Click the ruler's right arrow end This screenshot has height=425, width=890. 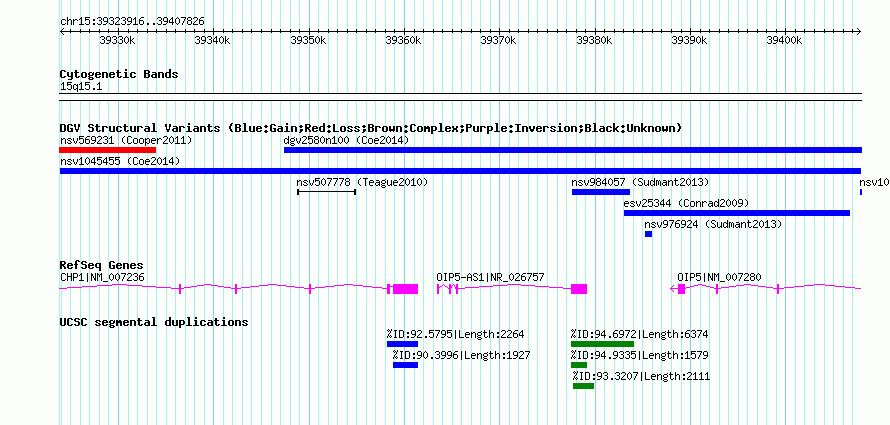pyautogui.click(x=859, y=31)
